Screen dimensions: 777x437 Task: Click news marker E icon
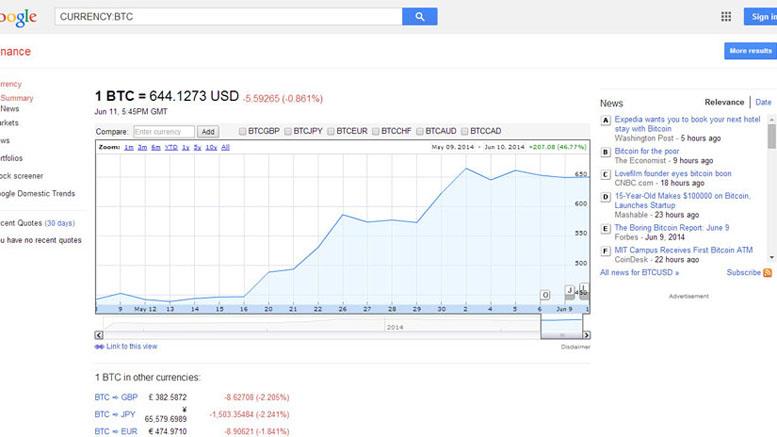point(605,229)
